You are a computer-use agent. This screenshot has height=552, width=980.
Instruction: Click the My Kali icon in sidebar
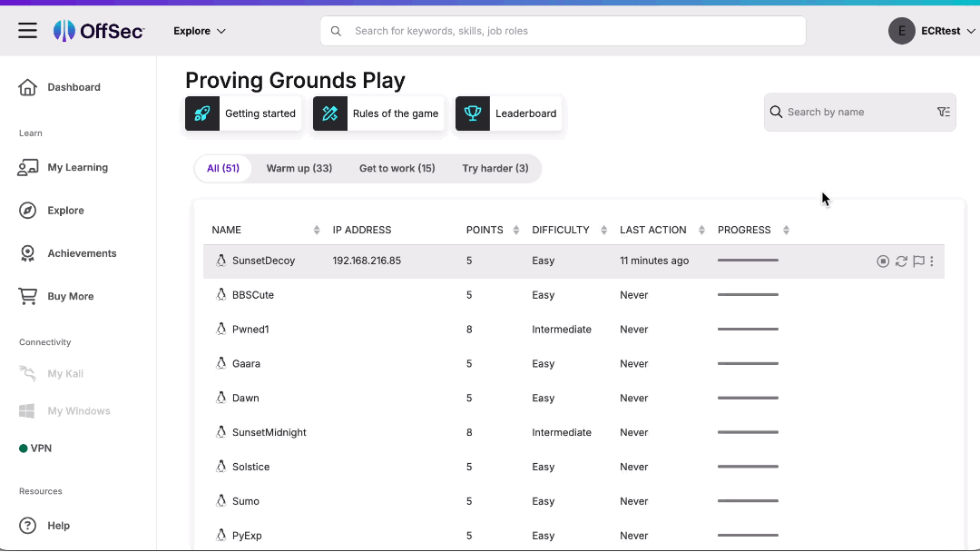point(27,373)
